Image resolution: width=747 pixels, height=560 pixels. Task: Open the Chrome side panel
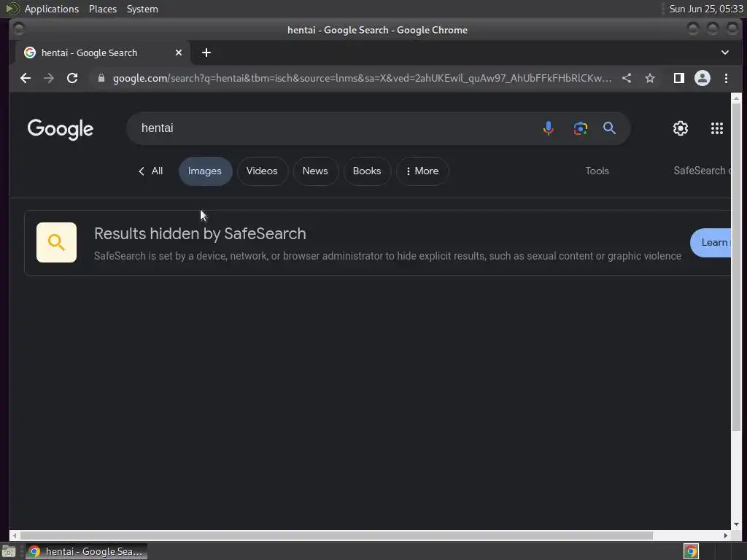click(679, 78)
